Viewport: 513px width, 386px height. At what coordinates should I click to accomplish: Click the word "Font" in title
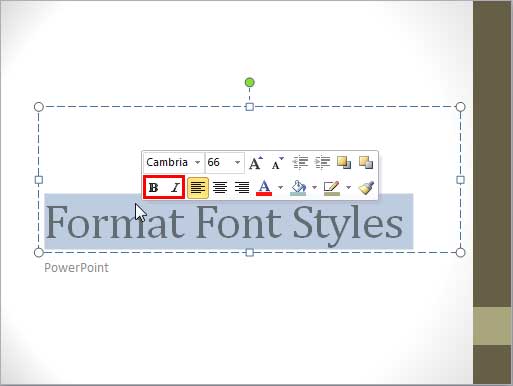pyautogui.click(x=238, y=222)
